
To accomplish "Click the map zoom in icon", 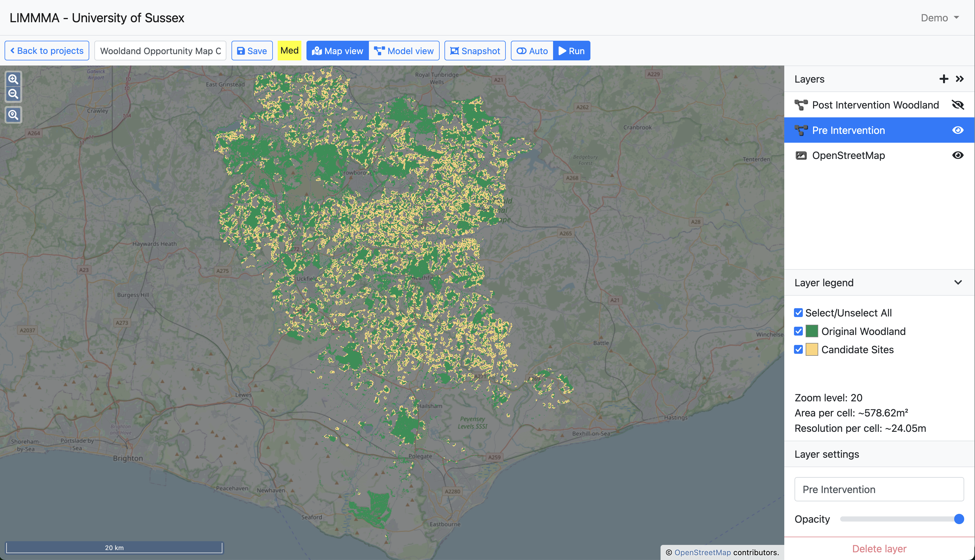I will point(13,79).
